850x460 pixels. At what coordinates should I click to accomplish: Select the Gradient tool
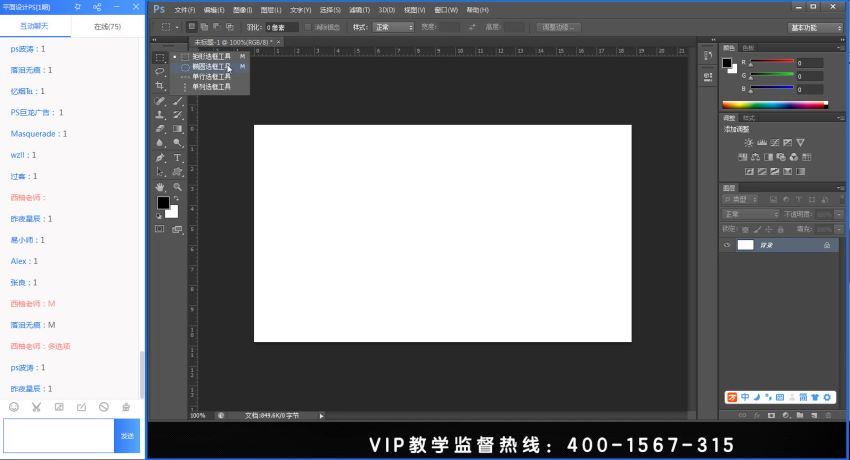(177, 129)
